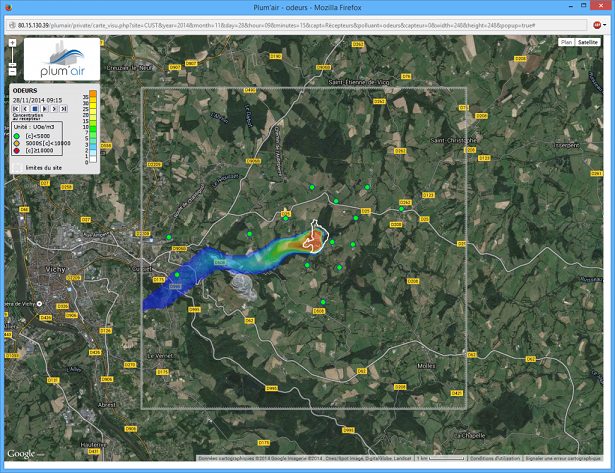Image resolution: width=615 pixels, height=473 pixels.
Task: Click the receptor dot nearest Cusset label
Action: [x=177, y=275]
